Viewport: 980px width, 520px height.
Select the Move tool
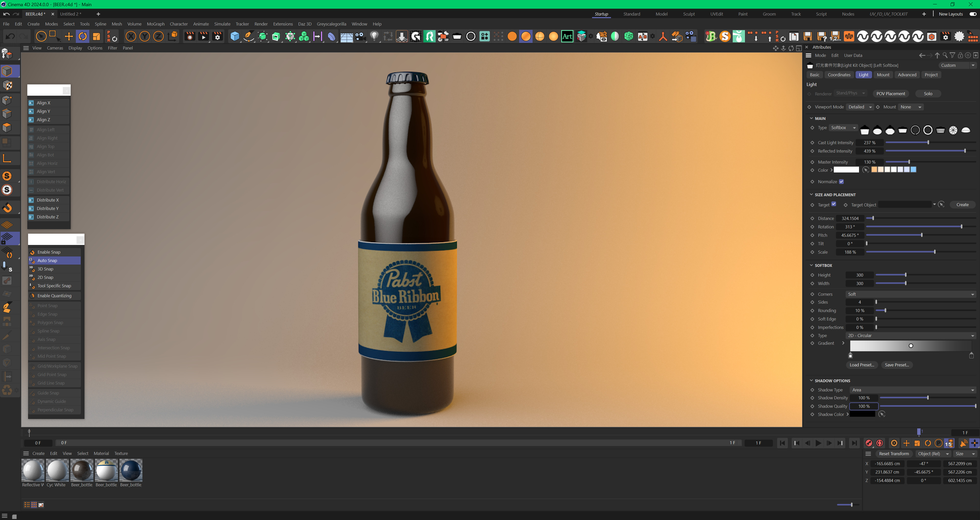(68, 36)
